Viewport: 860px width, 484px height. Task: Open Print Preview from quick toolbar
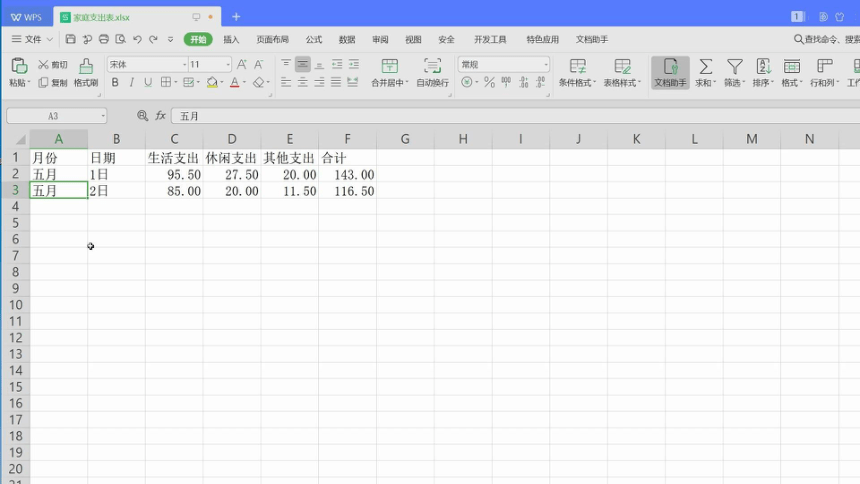click(121, 39)
